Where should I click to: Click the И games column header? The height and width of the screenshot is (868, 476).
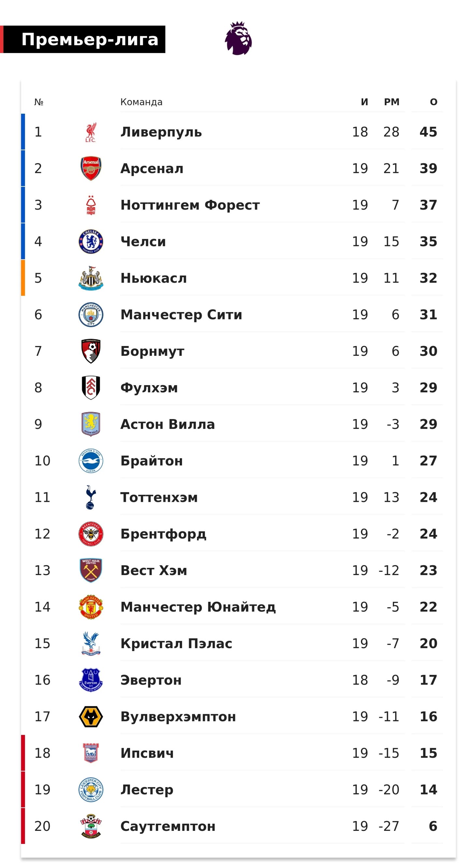click(364, 102)
